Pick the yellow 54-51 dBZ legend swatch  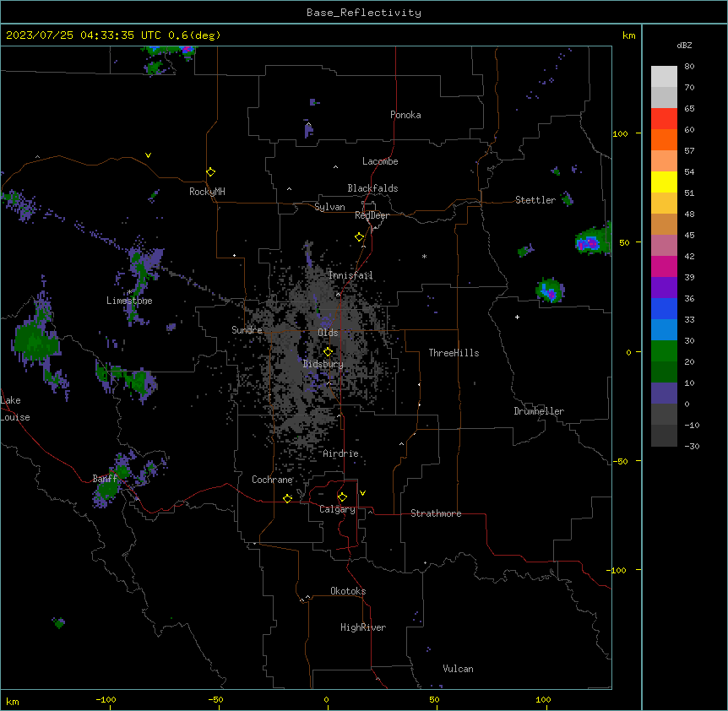(x=664, y=182)
